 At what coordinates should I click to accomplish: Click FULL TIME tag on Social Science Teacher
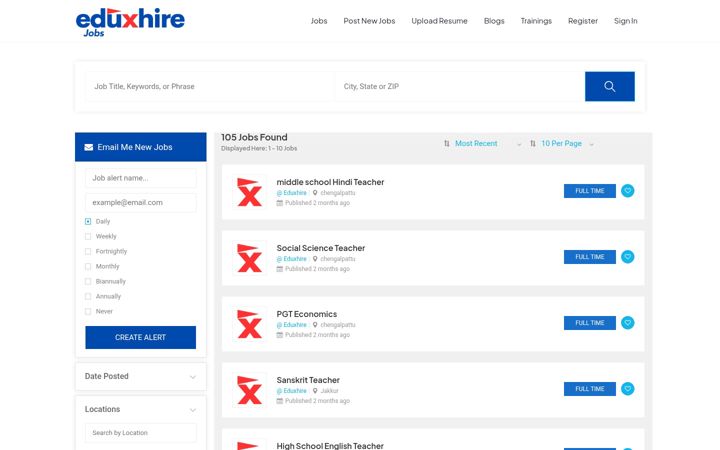coord(590,257)
